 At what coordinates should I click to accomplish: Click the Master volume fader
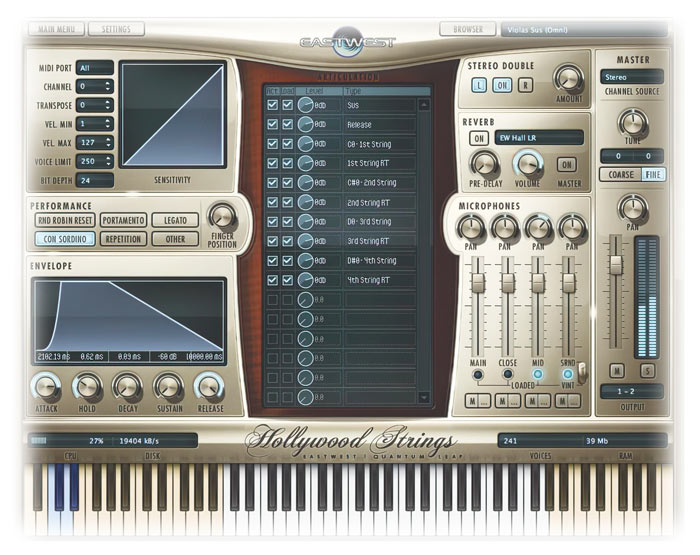(616, 264)
